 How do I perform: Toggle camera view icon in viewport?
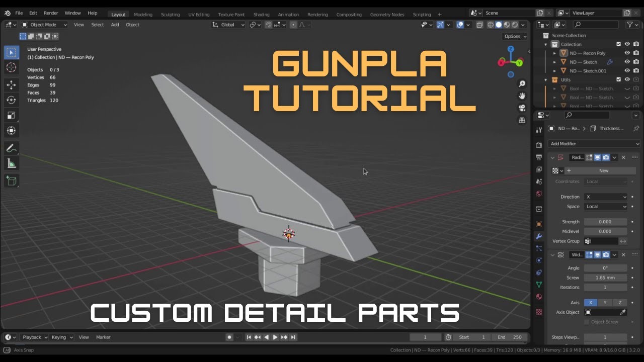[522, 108]
